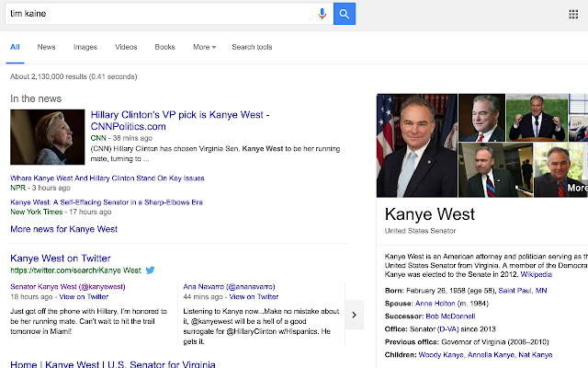Switch to the Images tab

[85, 46]
